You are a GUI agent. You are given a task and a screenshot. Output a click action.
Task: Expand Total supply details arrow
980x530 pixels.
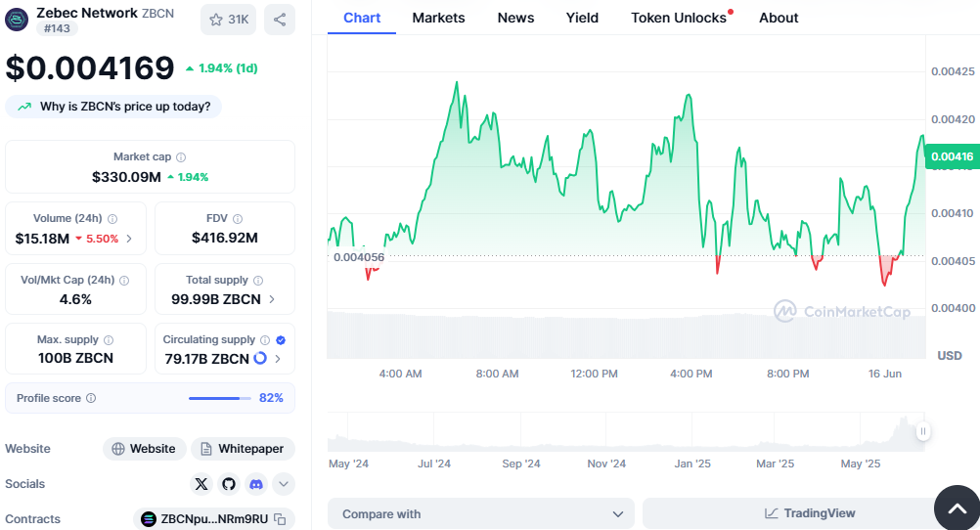click(272, 299)
